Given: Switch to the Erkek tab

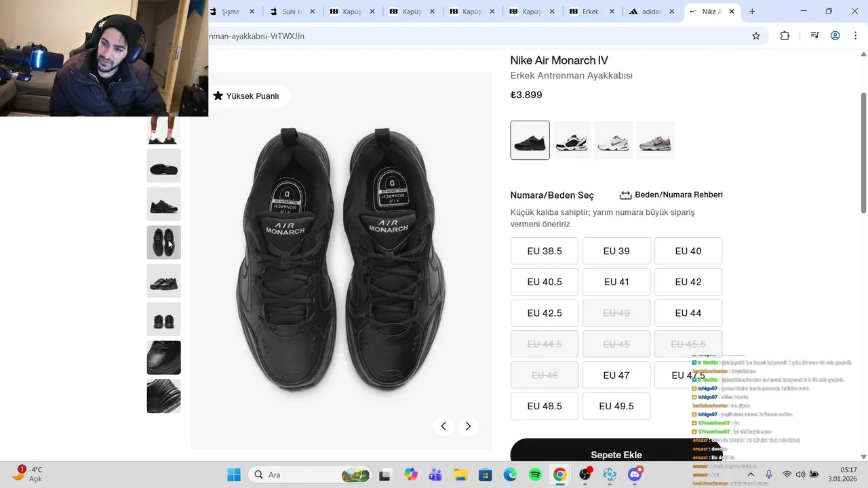Looking at the screenshot, I should point(592,12).
